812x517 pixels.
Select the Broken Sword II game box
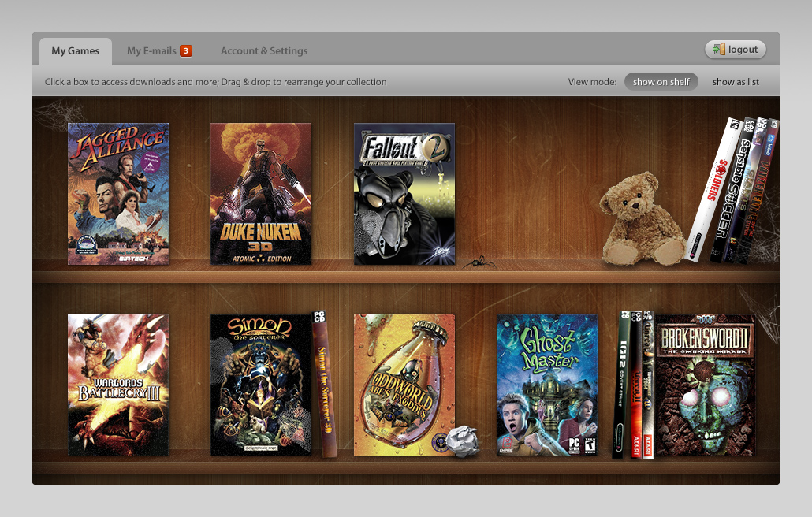705,385
